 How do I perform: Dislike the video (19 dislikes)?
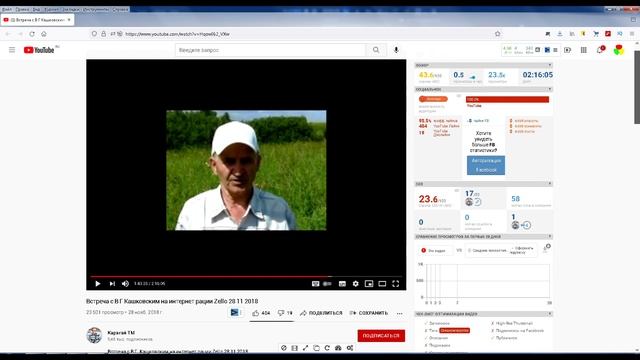pyautogui.click(x=285, y=313)
